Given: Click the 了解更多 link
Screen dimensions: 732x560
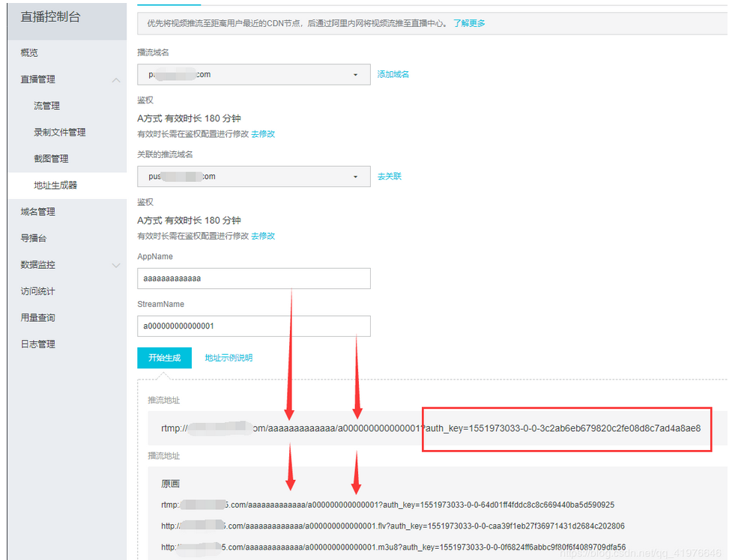Looking at the screenshot, I should pos(469,23).
